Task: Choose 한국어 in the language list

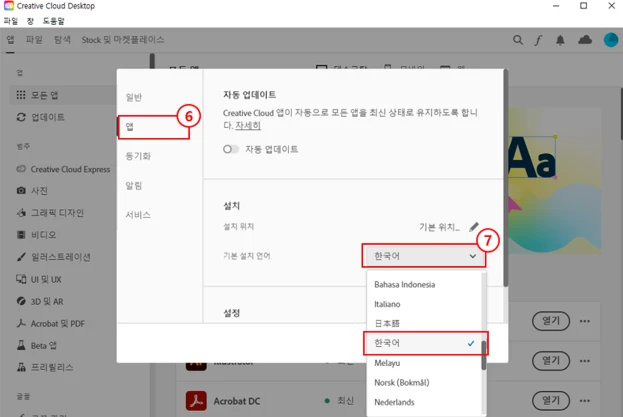Action: [424, 343]
